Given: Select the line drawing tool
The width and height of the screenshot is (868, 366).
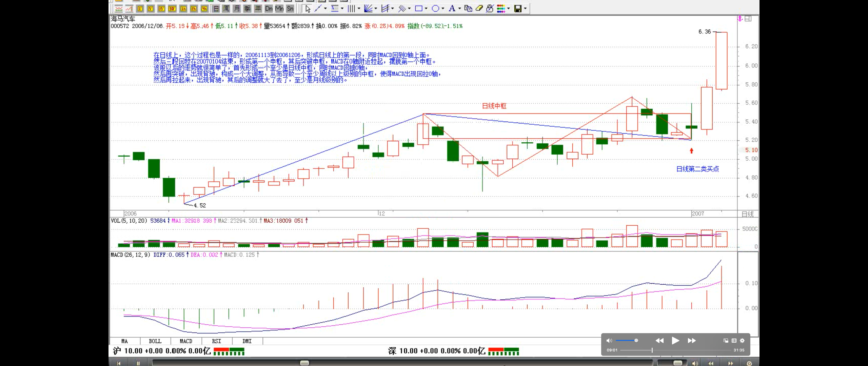Looking at the screenshot, I should [318, 9].
